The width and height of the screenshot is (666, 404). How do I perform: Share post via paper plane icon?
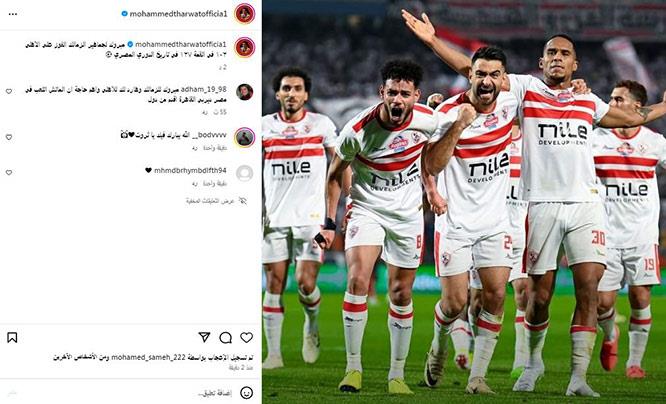point(204,337)
